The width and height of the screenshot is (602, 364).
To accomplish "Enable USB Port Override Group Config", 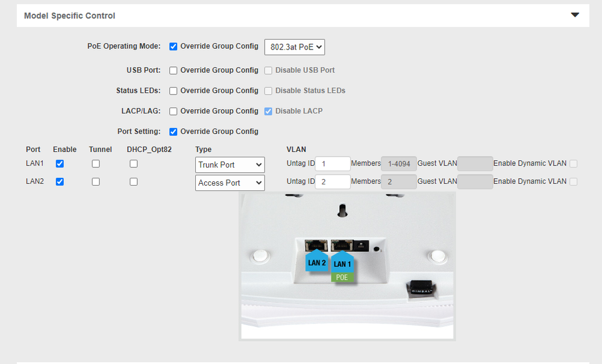I will pyautogui.click(x=174, y=71).
